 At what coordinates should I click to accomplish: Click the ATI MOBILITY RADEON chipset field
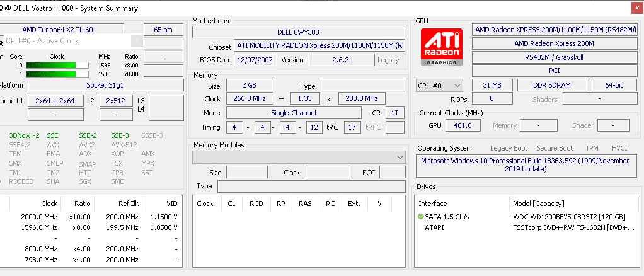click(319, 45)
